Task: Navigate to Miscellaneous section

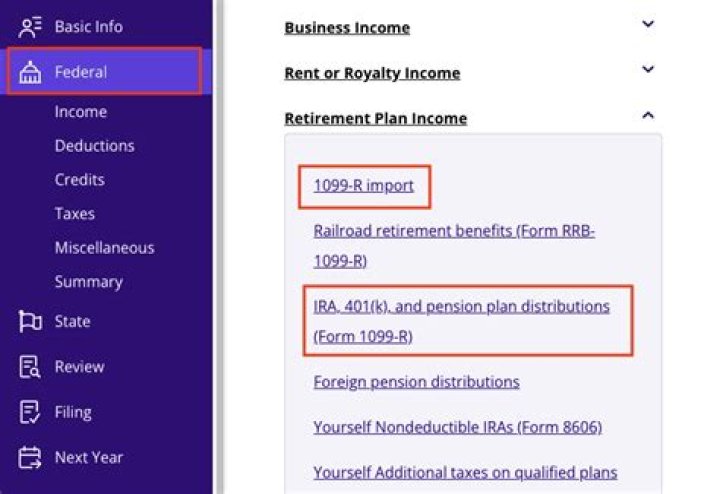Action: (x=104, y=248)
